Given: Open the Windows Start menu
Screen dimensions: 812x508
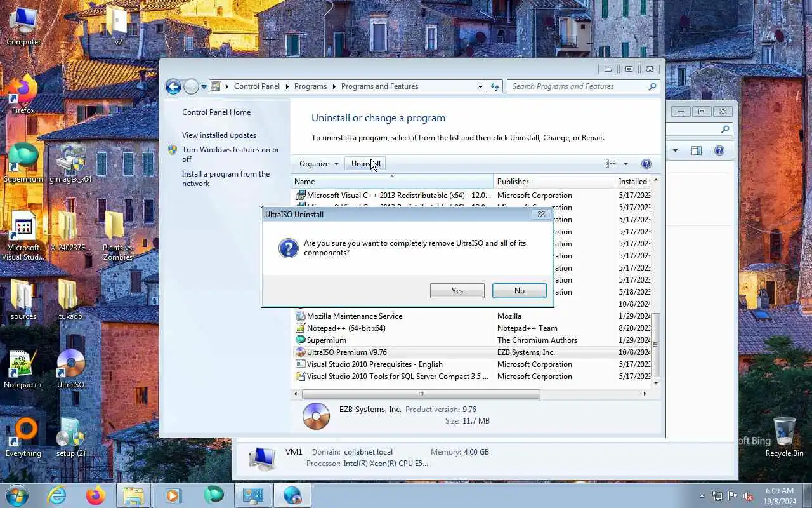Looking at the screenshot, I should 16,495.
